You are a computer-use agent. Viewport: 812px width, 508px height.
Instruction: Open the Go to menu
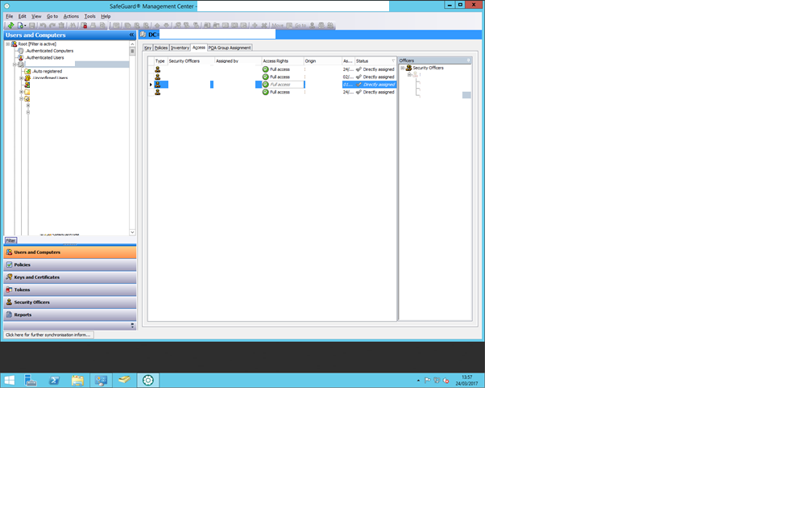[x=52, y=16]
